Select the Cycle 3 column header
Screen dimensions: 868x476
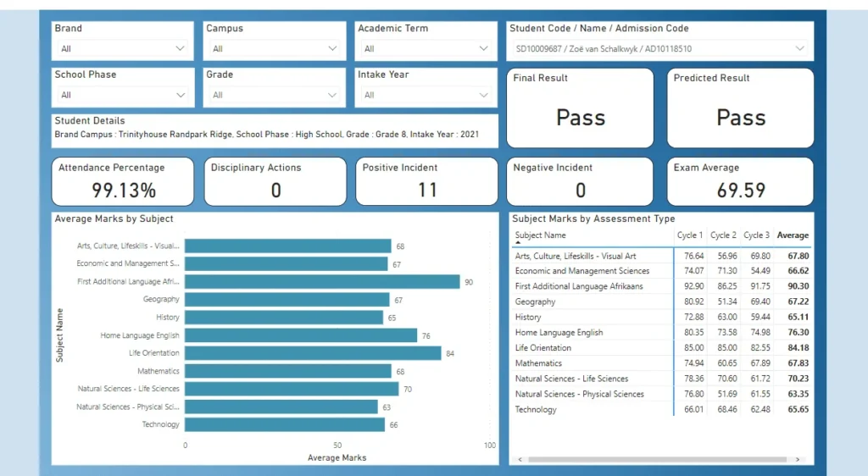click(x=756, y=235)
